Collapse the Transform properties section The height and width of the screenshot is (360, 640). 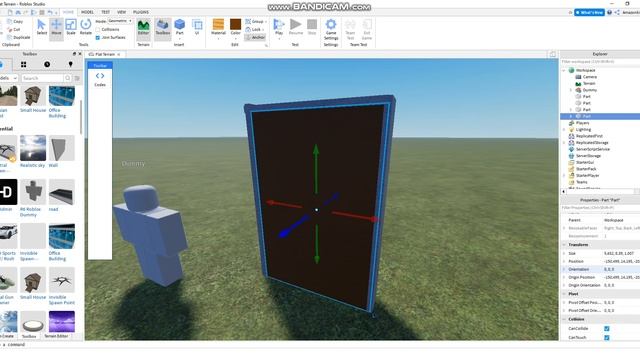coord(564,244)
